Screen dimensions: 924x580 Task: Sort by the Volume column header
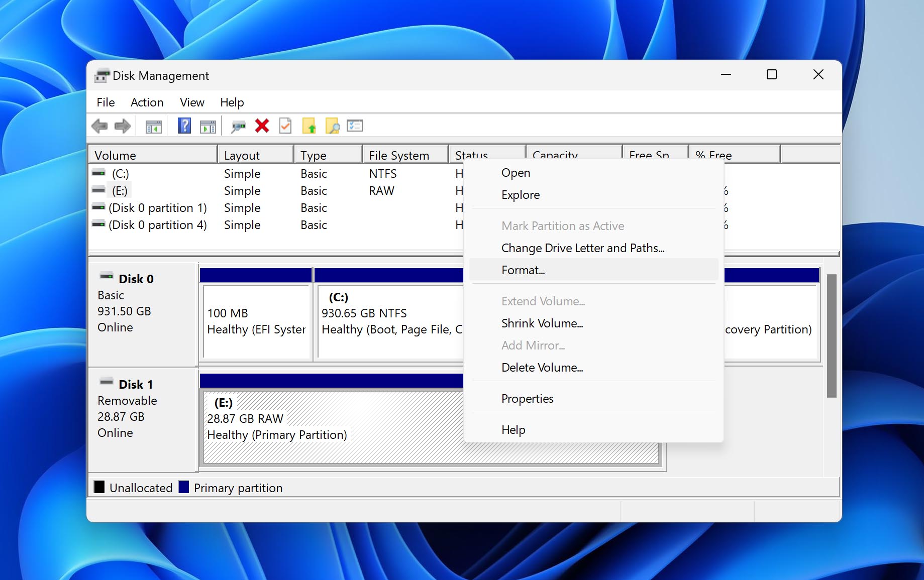(x=153, y=155)
